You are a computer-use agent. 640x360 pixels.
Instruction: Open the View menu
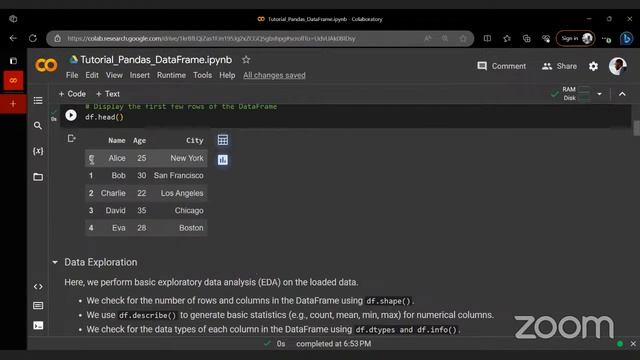tap(114, 75)
